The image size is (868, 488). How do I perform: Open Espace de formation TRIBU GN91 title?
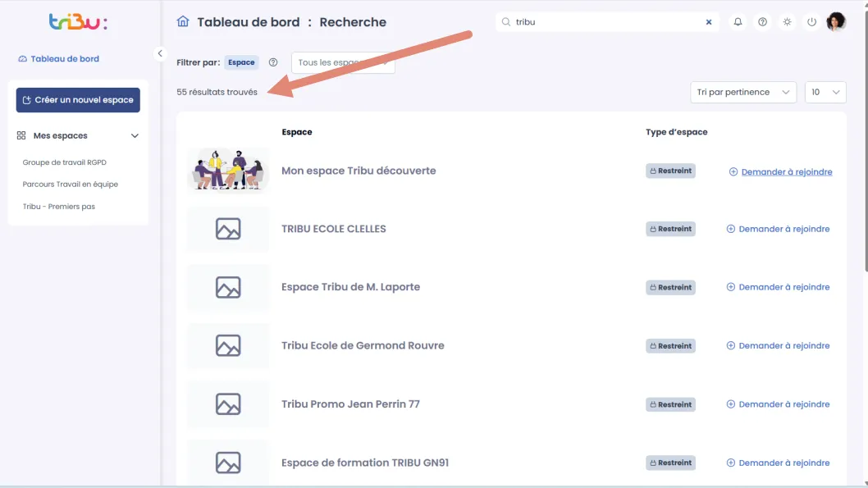tap(365, 463)
